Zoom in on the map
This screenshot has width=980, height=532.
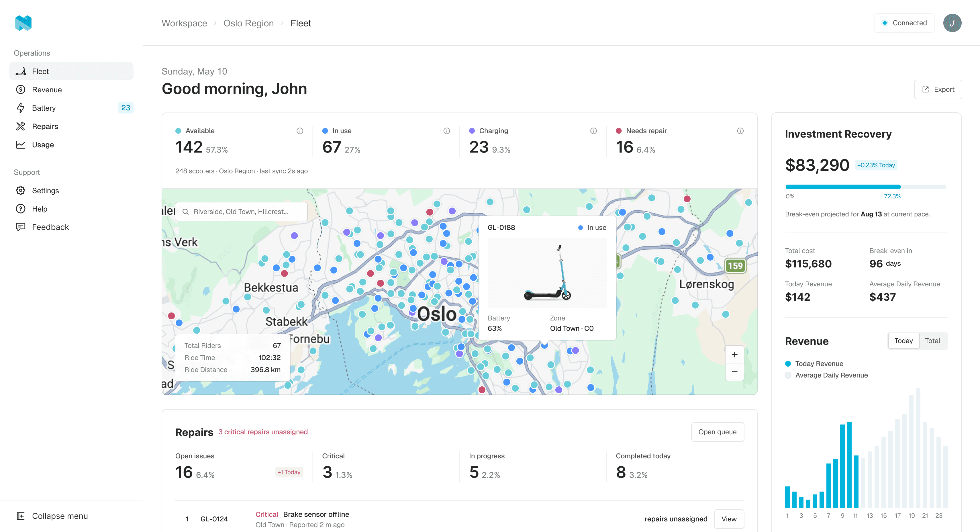pyautogui.click(x=735, y=355)
